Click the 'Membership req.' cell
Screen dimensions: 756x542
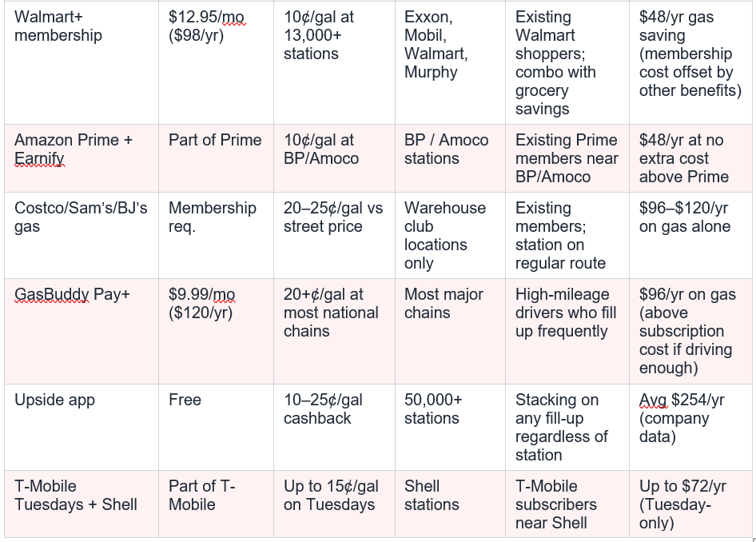pyautogui.click(x=216, y=235)
